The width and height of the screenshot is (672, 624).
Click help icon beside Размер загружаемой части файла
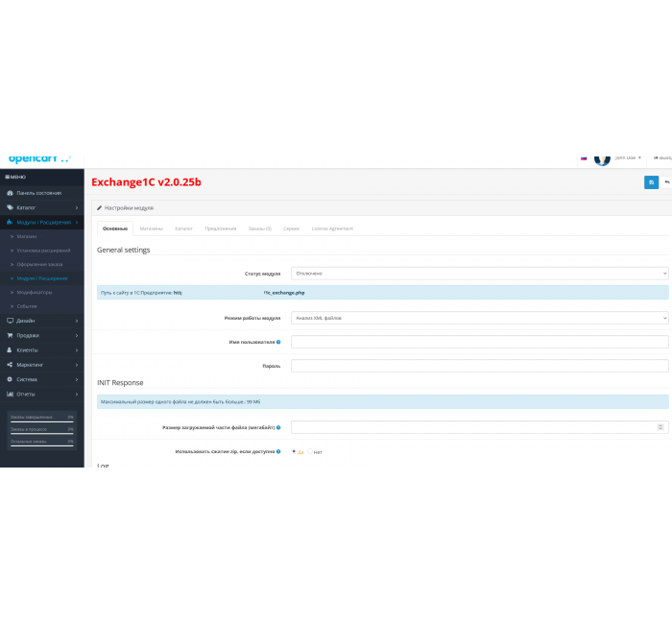pos(278,427)
